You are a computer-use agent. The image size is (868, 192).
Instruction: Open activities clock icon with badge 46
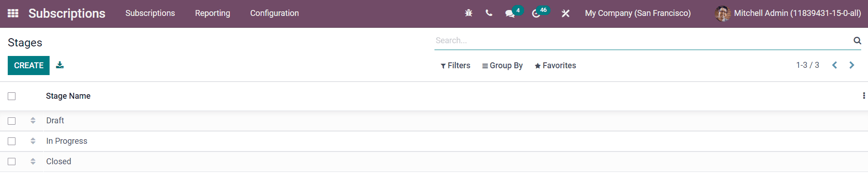pyautogui.click(x=540, y=12)
